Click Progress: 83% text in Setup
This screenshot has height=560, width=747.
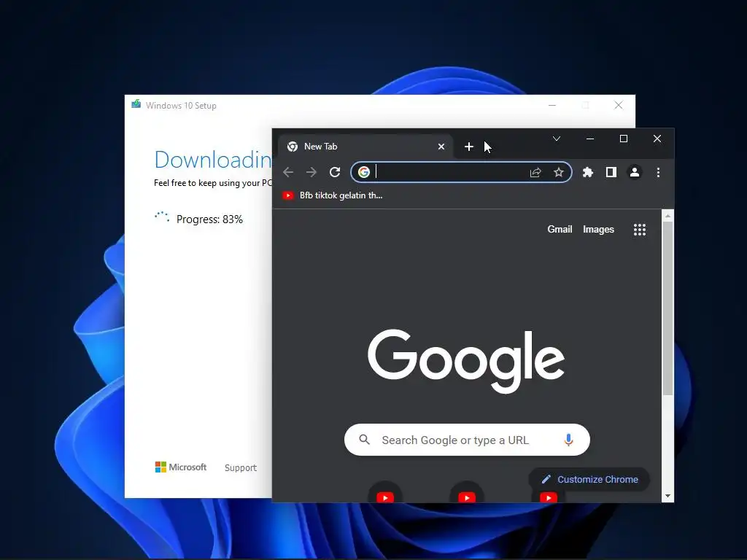(x=209, y=219)
